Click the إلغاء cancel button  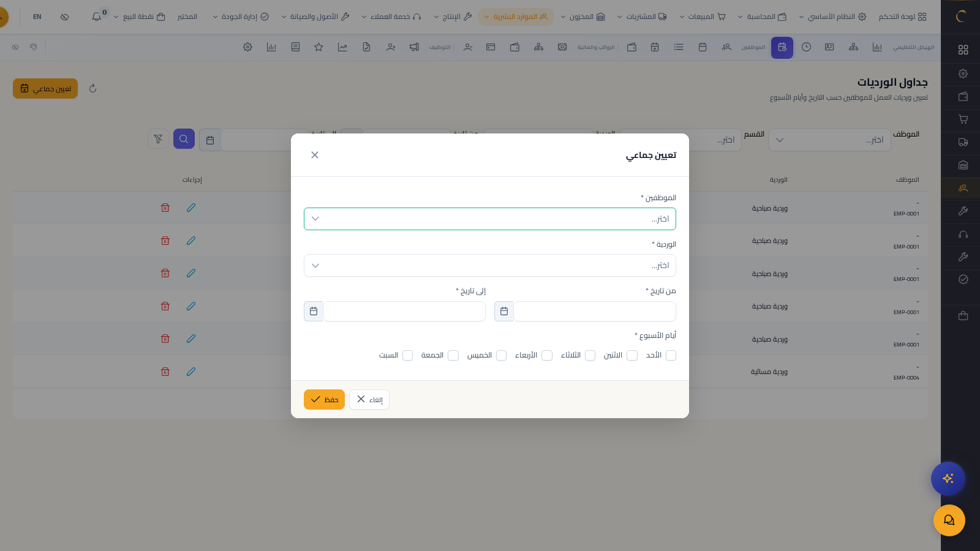[369, 400]
